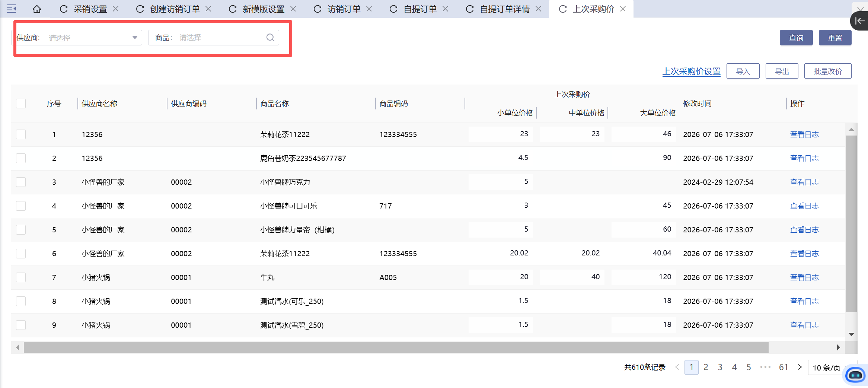
Task: Refresh icon on 新模版设置 tab
Action: 233,9
